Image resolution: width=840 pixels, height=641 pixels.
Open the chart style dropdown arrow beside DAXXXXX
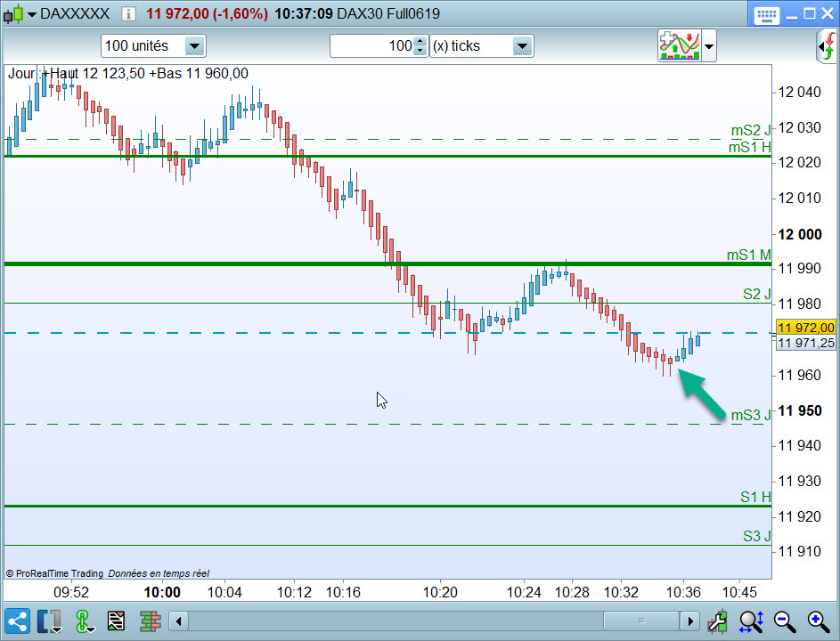click(x=31, y=14)
